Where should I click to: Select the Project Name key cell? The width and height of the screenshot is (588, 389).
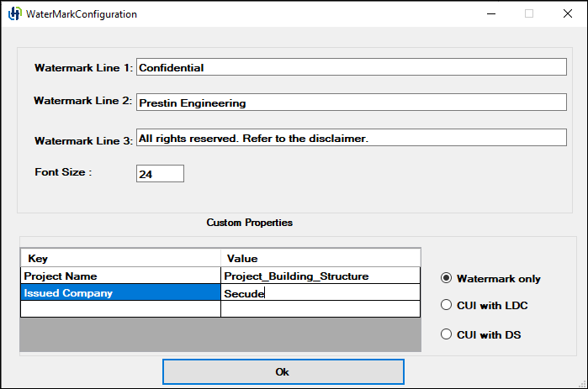[120, 276]
